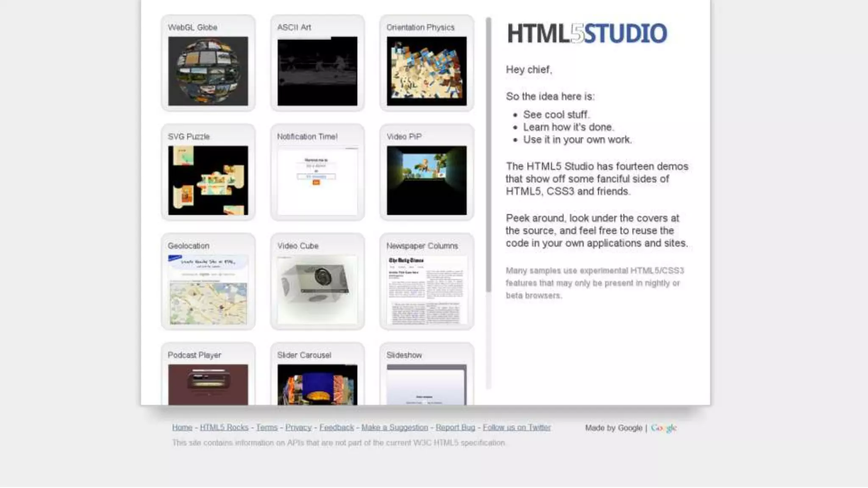868x488 pixels.
Task: Open the SVG Puzzle demo thumbnail
Action: point(208,180)
